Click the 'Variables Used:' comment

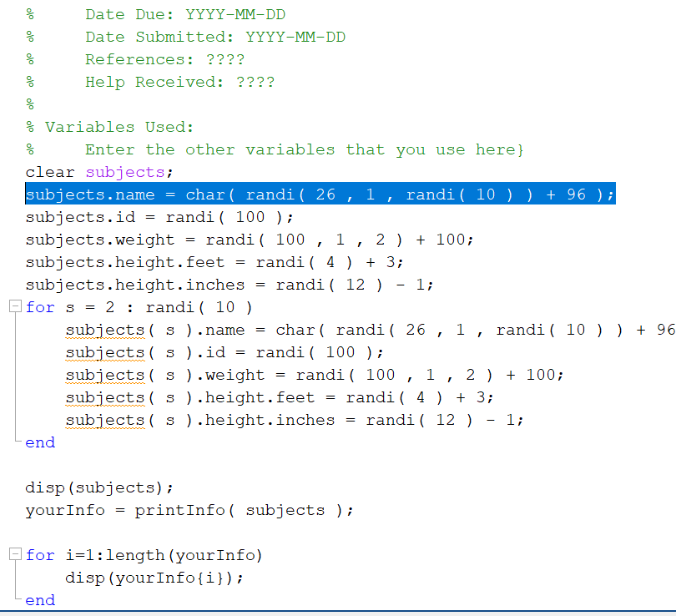(119, 127)
